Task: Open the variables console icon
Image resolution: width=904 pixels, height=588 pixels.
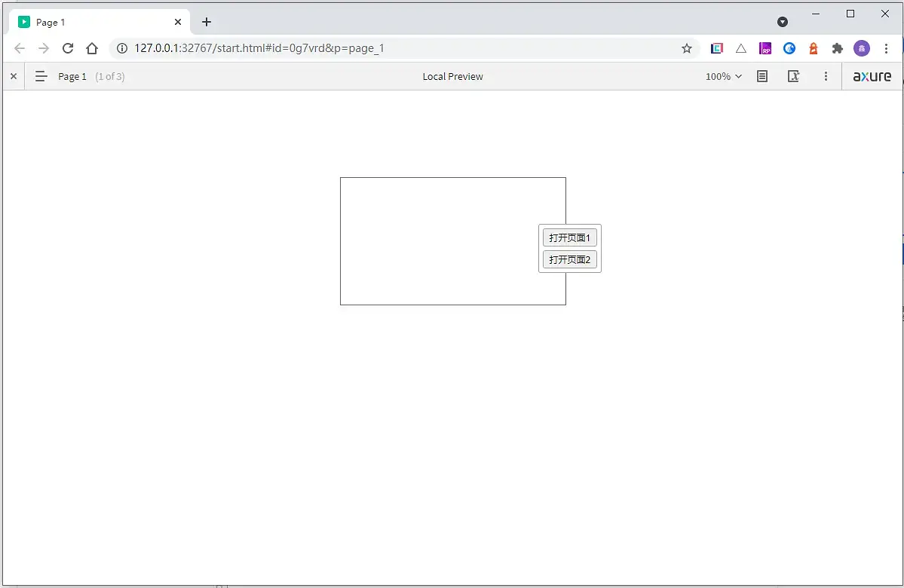Action: pyautogui.click(x=793, y=76)
